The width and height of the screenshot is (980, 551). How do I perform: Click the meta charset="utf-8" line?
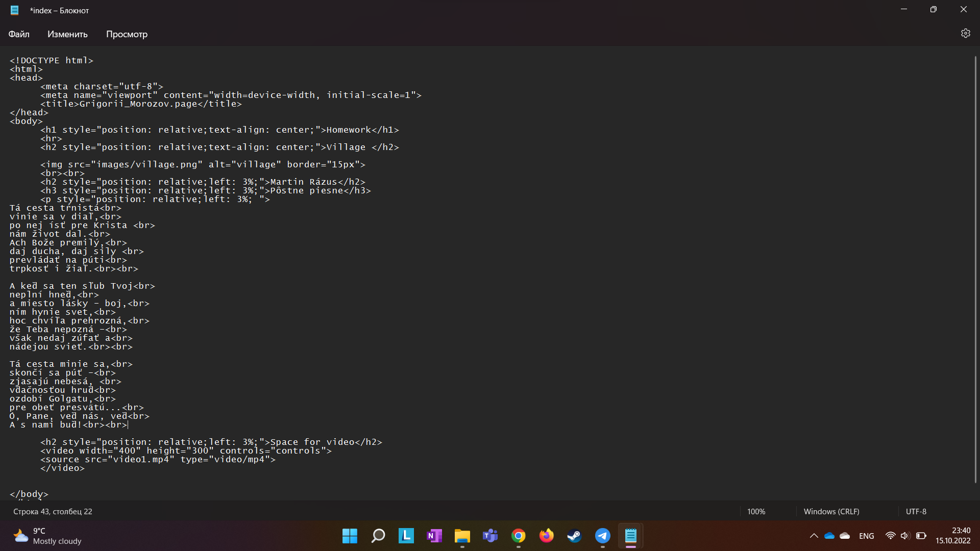pyautogui.click(x=102, y=86)
